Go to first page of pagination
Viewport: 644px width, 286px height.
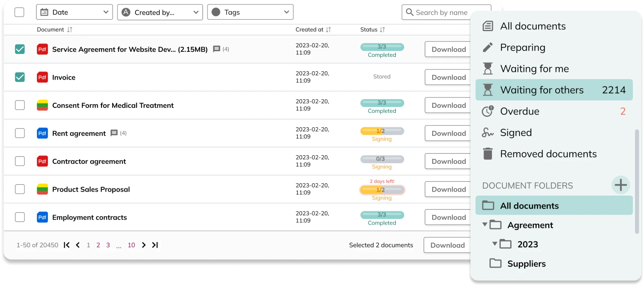67,245
